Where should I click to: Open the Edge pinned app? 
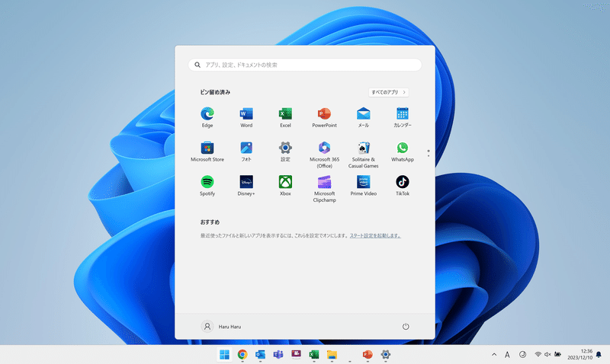pos(207,117)
